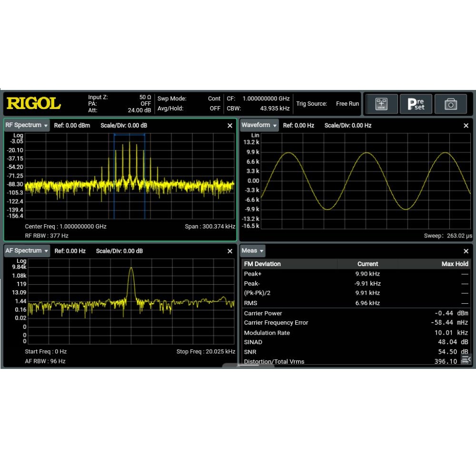Open the Waveform view dropdown
Screen dimensions: 476x476
[259, 125]
